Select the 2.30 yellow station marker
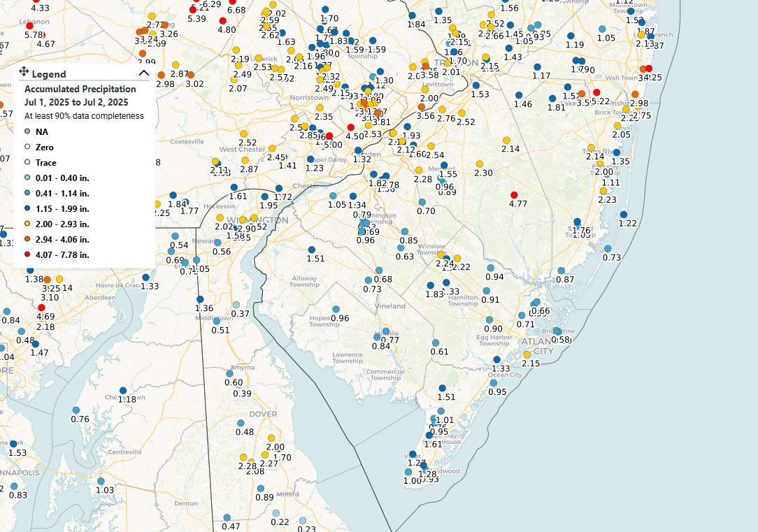The height and width of the screenshot is (532, 758). coord(480,164)
